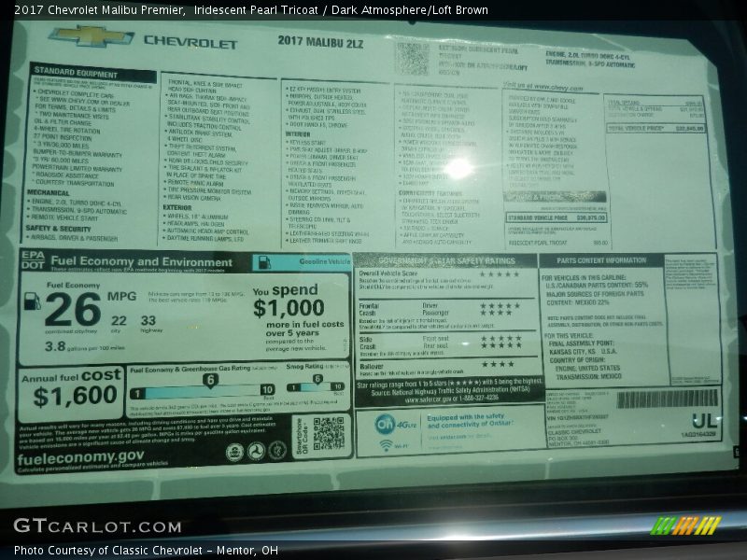This screenshot has width=747, height=560.
Task: Click the Fuel Economy and Environment heading
Action: [x=142, y=262]
